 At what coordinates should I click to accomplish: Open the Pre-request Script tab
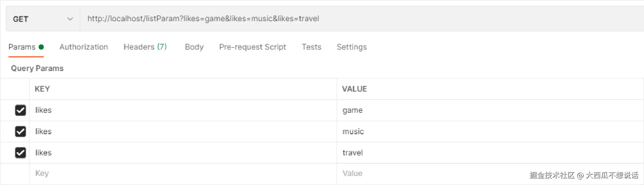[x=252, y=47]
